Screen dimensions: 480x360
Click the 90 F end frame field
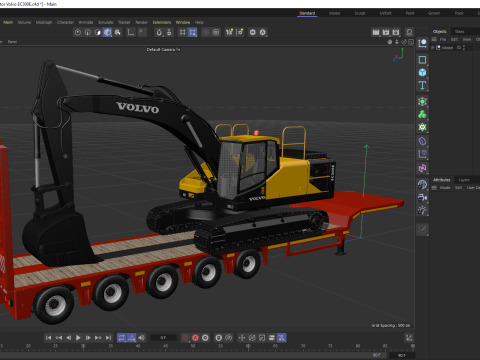point(402,355)
